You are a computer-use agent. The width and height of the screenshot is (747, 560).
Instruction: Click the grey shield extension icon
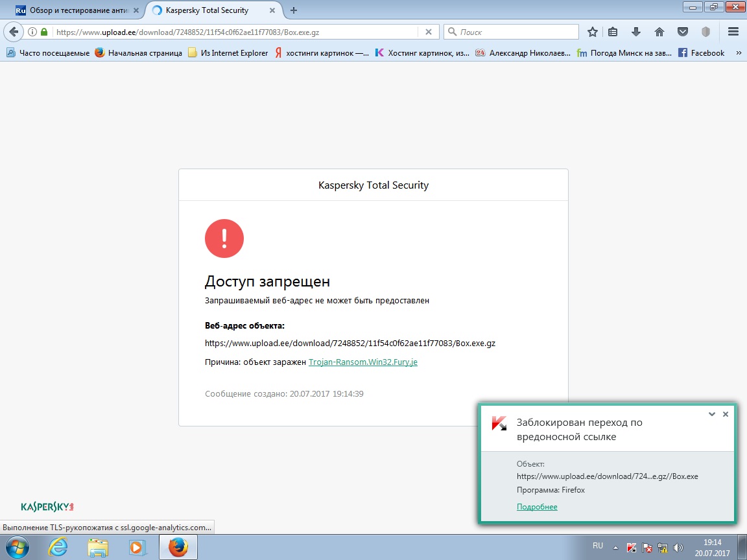705,32
